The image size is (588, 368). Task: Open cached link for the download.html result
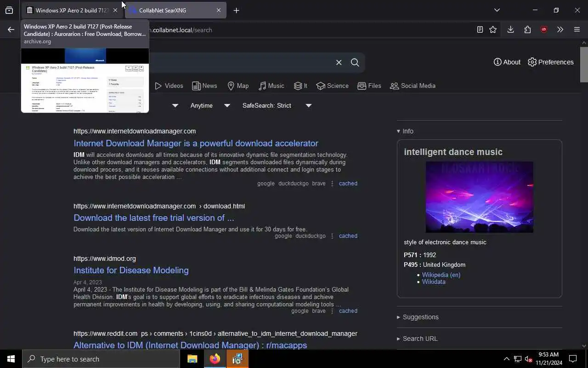click(x=348, y=236)
